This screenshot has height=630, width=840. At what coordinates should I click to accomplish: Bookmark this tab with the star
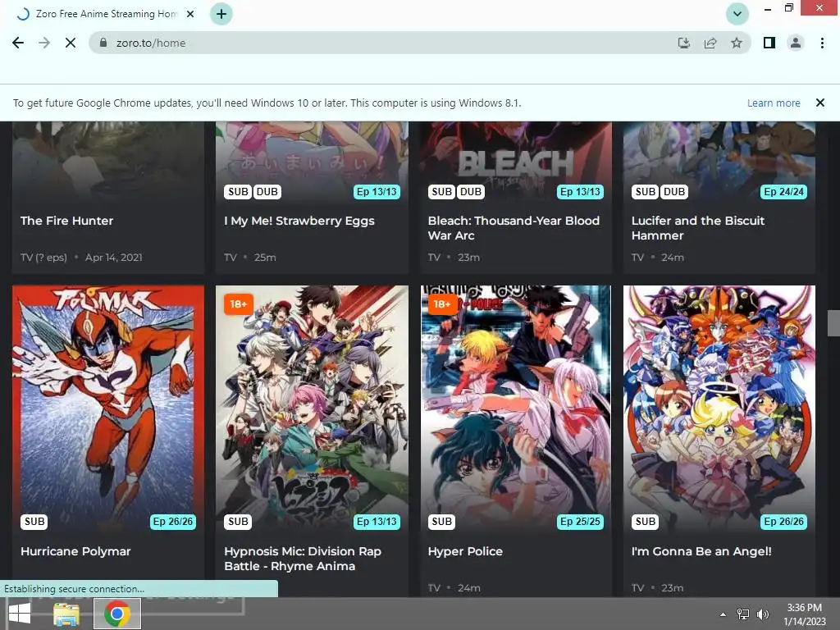tap(737, 43)
